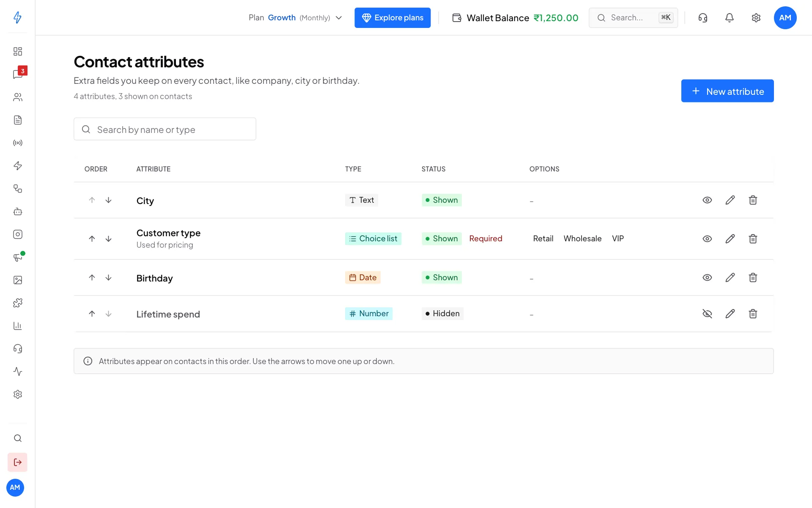Click the New attribute button

coord(727,91)
